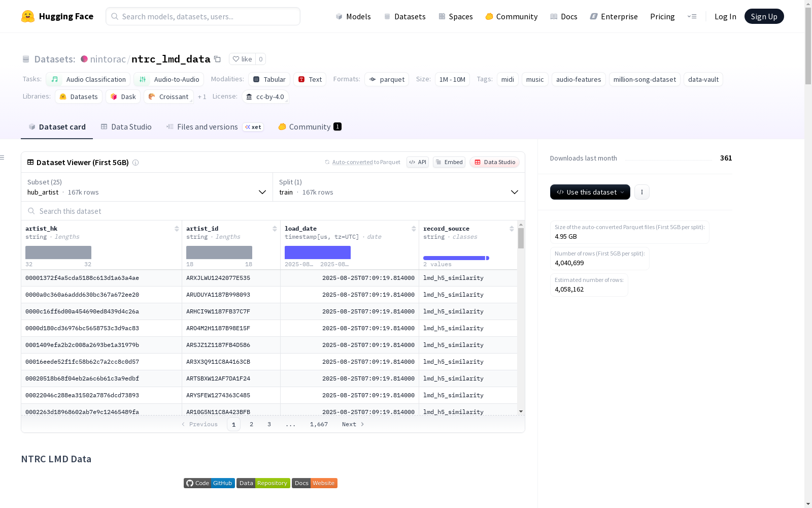
Task: Open Enterprise in the top navigation
Action: coord(614,16)
